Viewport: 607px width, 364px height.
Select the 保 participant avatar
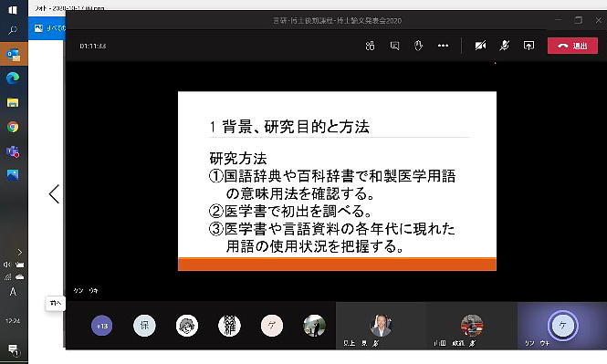[x=144, y=326]
